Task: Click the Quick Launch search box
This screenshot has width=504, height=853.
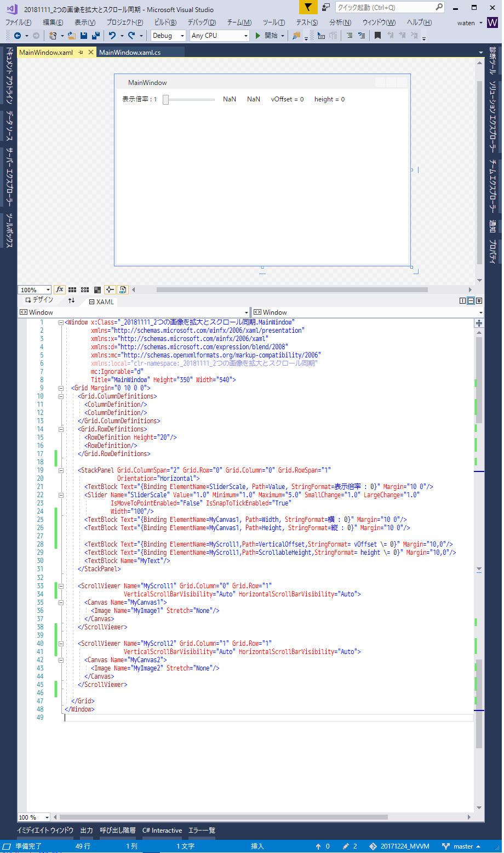Action: (x=390, y=7)
